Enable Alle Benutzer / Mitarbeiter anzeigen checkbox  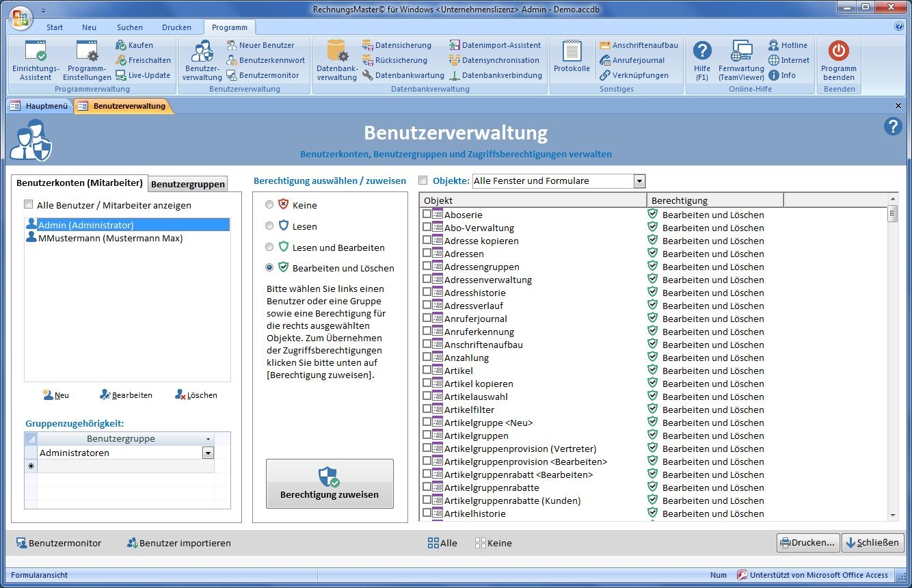tap(28, 204)
